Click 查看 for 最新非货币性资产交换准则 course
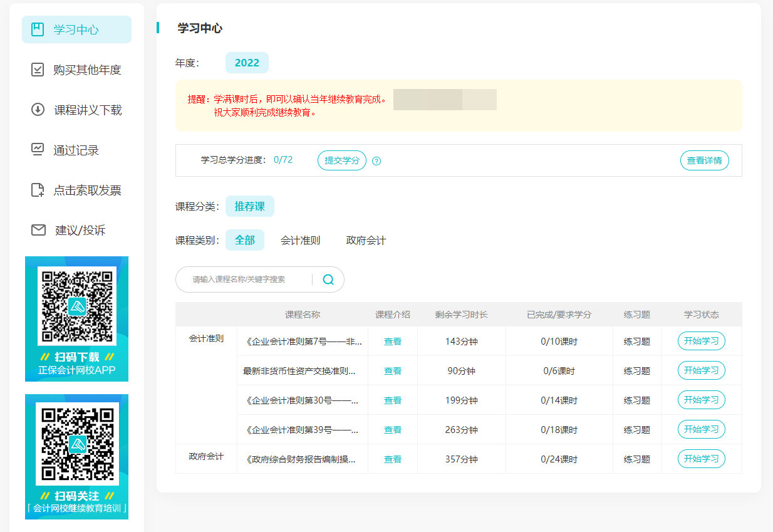 pyautogui.click(x=392, y=370)
